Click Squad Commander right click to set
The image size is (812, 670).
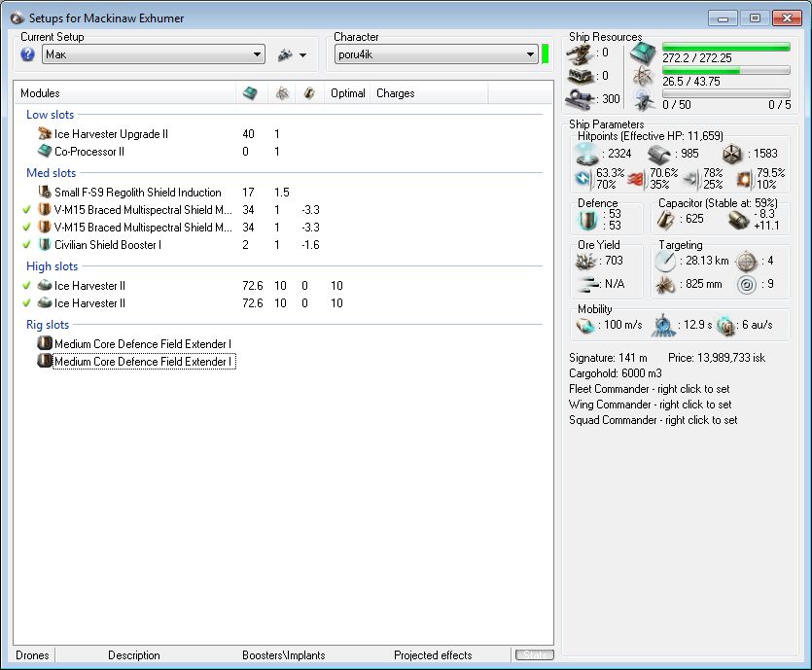[653, 420]
